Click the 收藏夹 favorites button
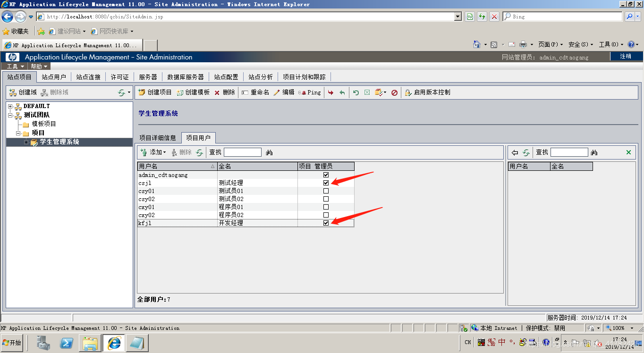This screenshot has width=644, height=353. point(16,31)
